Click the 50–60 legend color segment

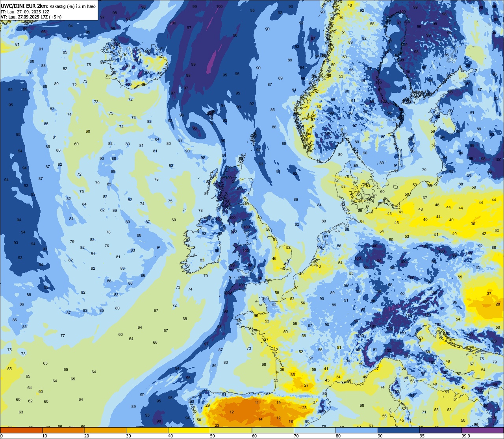click(231, 430)
